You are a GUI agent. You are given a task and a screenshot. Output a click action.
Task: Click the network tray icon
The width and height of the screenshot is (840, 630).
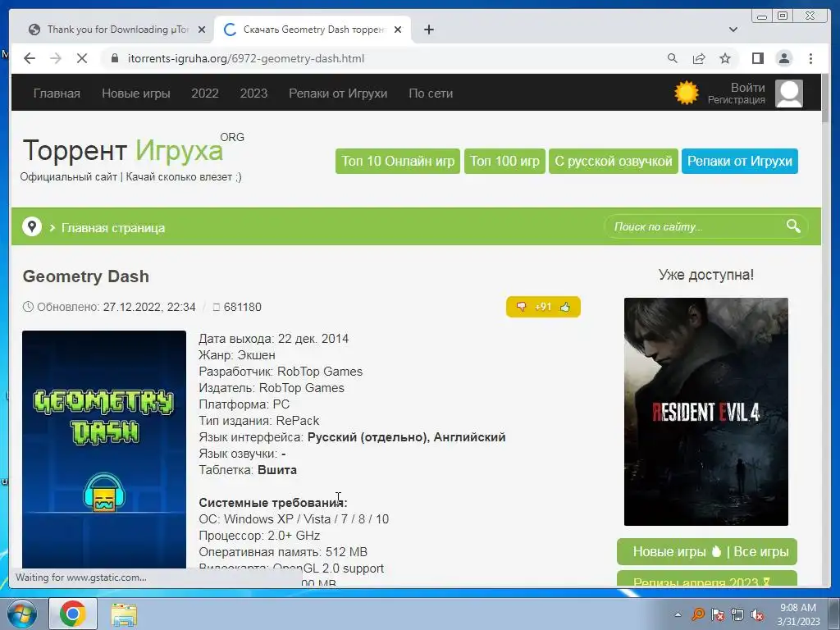[x=737, y=614]
